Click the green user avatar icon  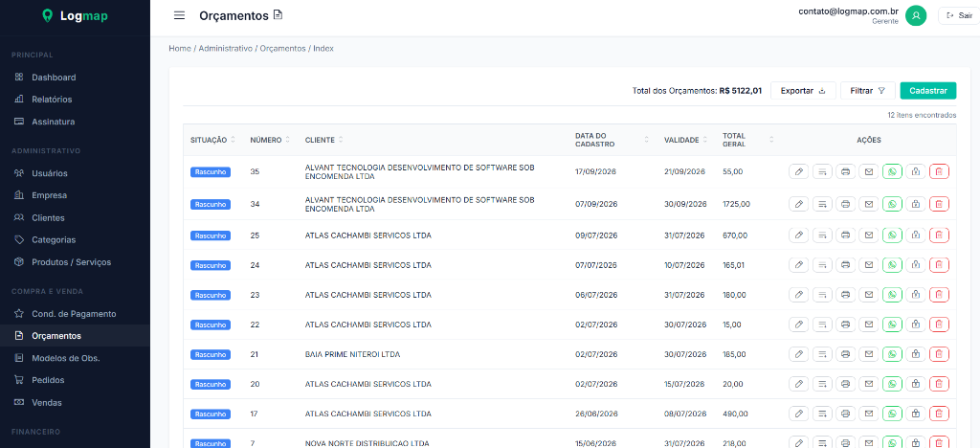(x=916, y=15)
